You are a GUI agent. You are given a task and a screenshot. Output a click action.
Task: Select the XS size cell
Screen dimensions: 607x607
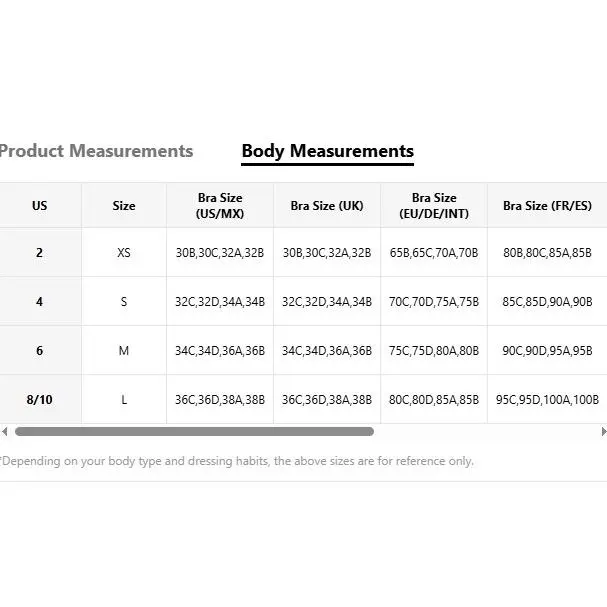point(124,253)
